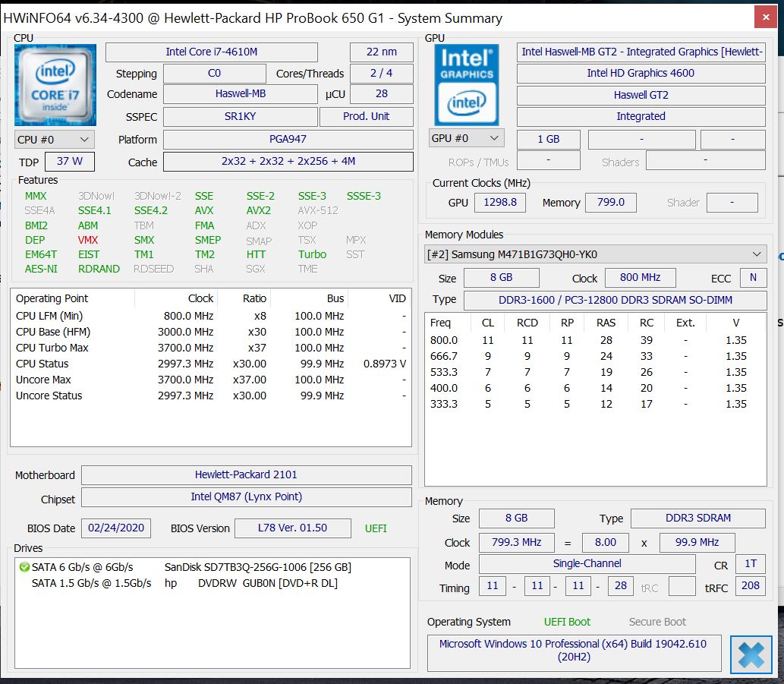
Task: Open the CPU #0 selector dropdown
Action: [x=55, y=140]
